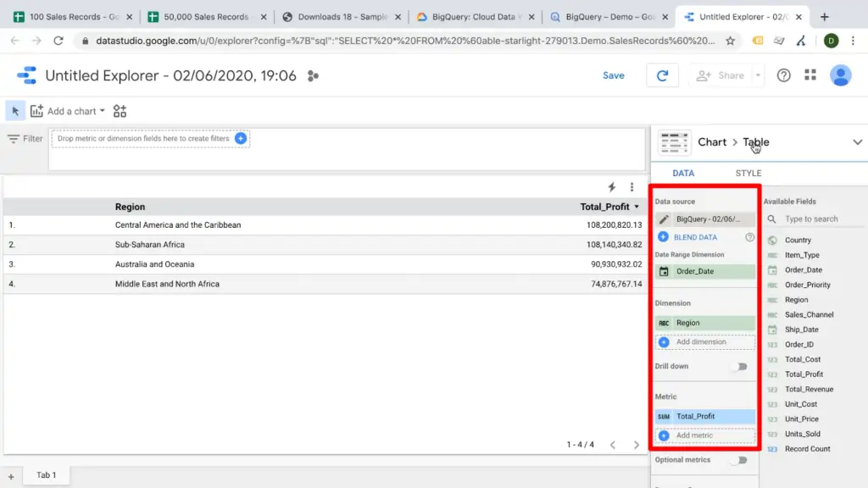
Task: Click the blue refresh data icon
Action: coord(662,75)
